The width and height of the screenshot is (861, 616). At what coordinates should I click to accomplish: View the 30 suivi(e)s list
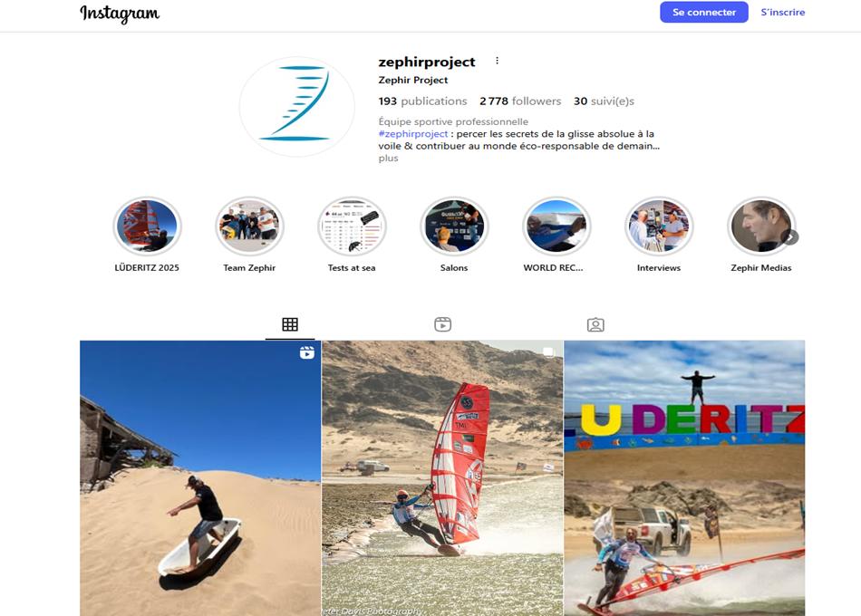(x=604, y=101)
